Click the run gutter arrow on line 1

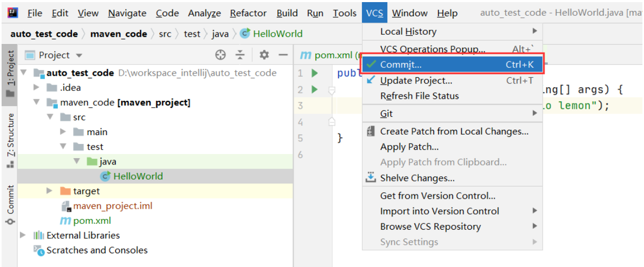pyautogui.click(x=315, y=73)
